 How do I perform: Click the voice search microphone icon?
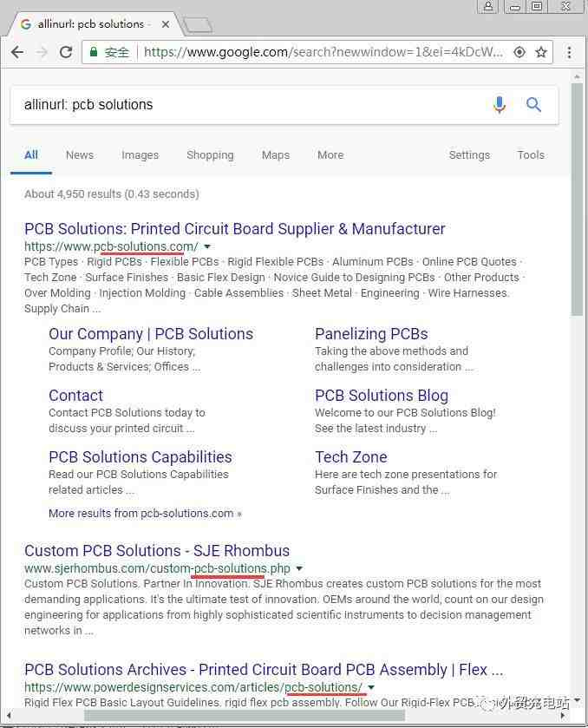tap(500, 105)
